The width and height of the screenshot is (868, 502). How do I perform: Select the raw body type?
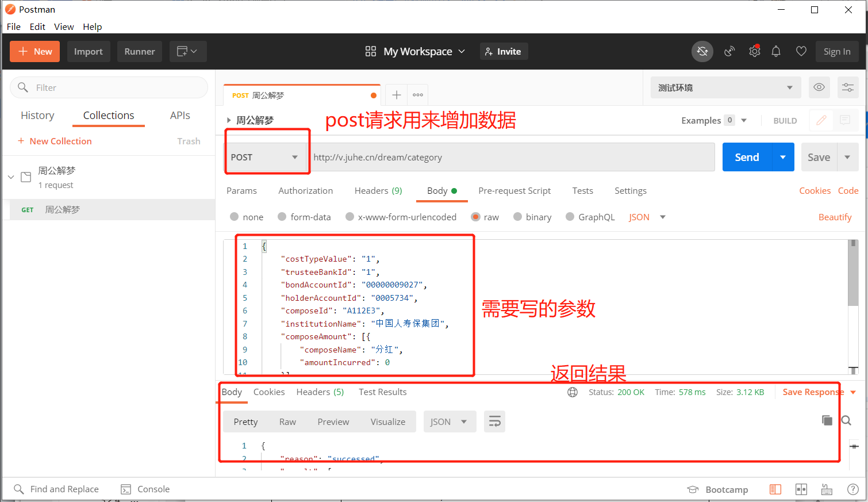tap(475, 217)
